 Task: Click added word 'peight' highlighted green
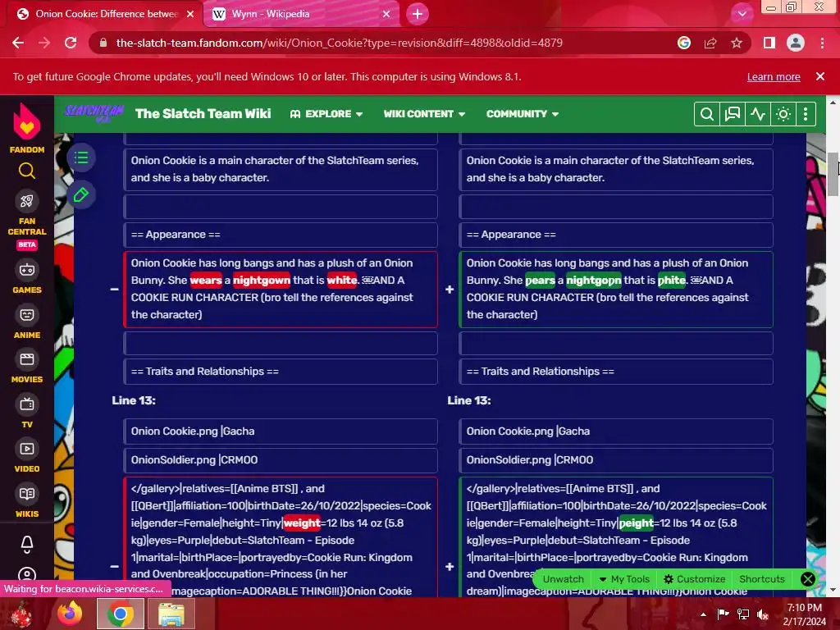[x=636, y=523]
